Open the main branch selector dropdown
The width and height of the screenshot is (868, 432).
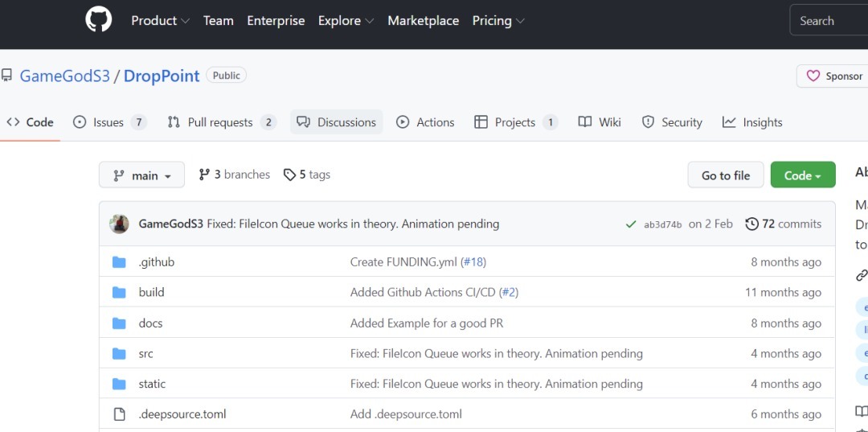click(x=141, y=175)
